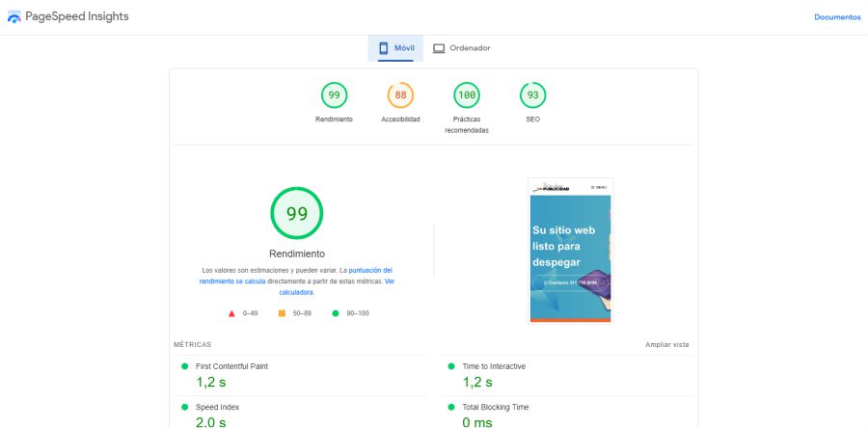Expand metrics with Ampliar vista
The image size is (868, 428).
[667, 344]
